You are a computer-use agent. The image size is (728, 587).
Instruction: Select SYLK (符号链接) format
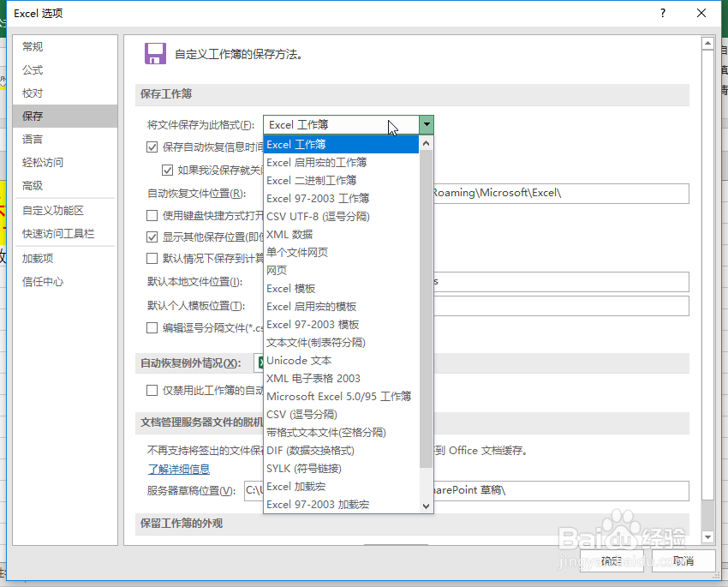(341, 468)
